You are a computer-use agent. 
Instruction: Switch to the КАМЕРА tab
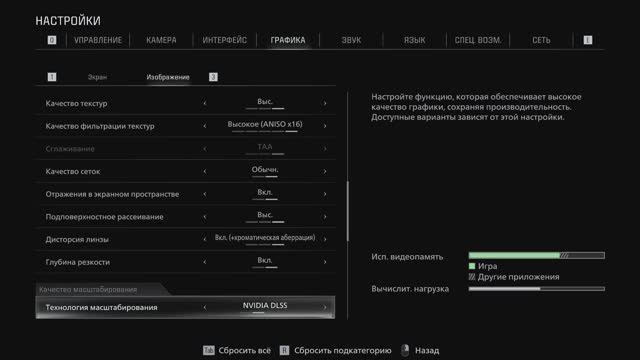161,40
